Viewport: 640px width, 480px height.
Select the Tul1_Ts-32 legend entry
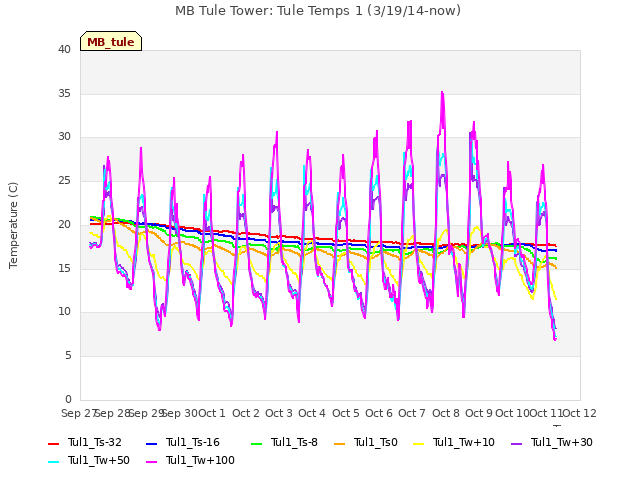coord(85,442)
